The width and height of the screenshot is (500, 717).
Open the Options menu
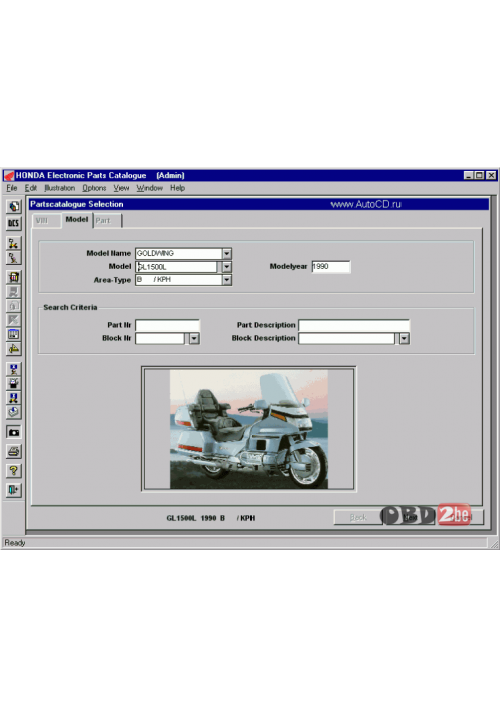tap(94, 188)
